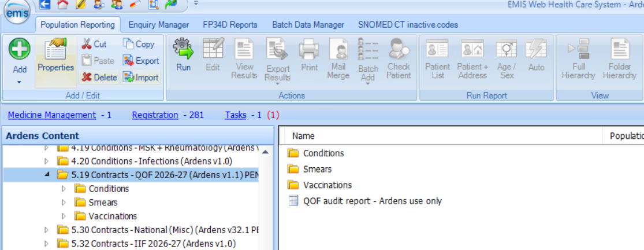Click the Import button
The height and width of the screenshot is (250, 644).
tap(141, 78)
